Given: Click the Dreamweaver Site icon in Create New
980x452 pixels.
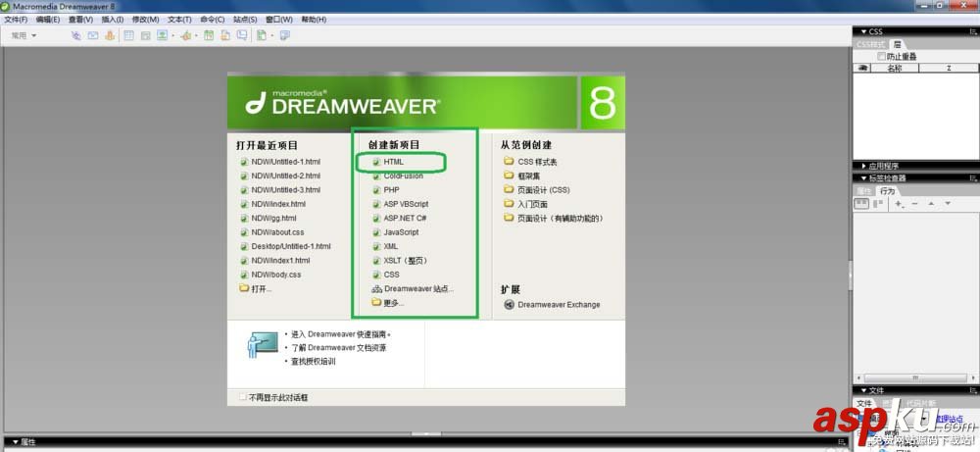Looking at the screenshot, I should pyautogui.click(x=377, y=289).
